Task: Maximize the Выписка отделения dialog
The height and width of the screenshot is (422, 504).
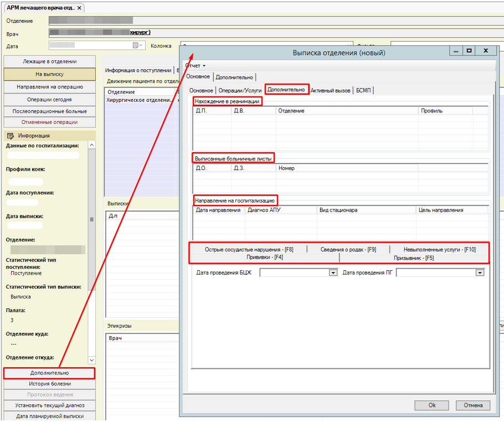Action: 469,50
